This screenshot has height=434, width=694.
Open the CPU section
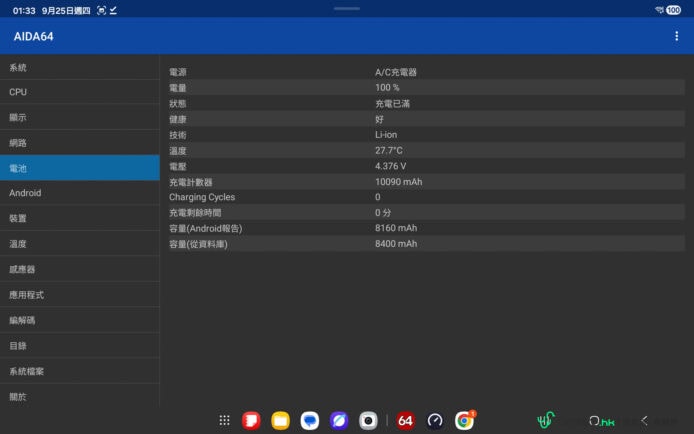[80, 92]
